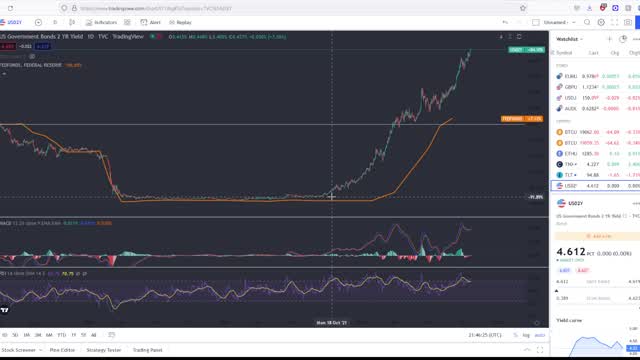This screenshot has width=640, height=360.
Task: Click the green US02Y price scale label
Action: 527,50
